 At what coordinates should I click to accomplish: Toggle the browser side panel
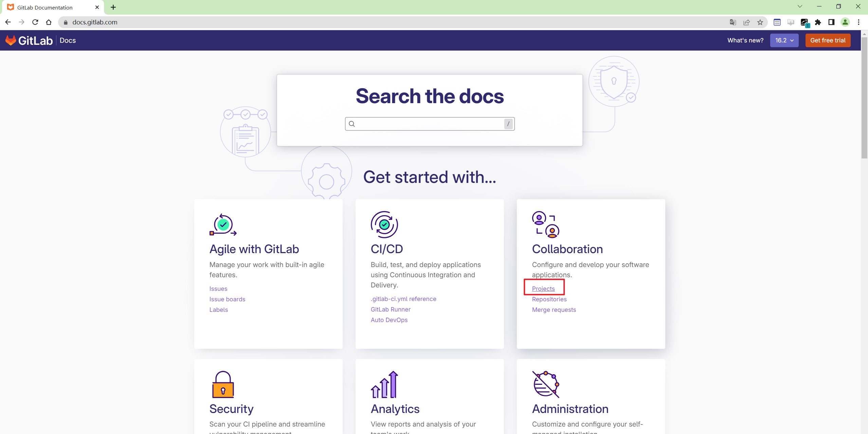pyautogui.click(x=831, y=22)
